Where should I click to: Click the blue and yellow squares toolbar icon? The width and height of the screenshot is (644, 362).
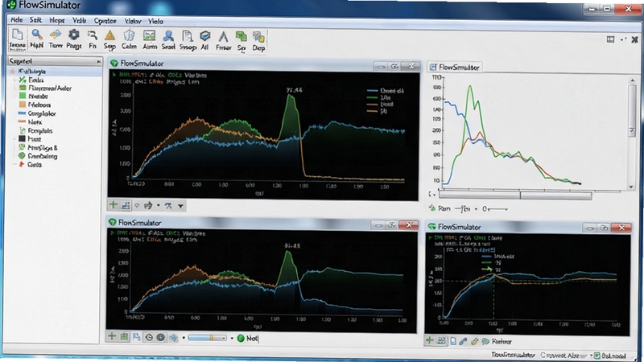tap(258, 37)
